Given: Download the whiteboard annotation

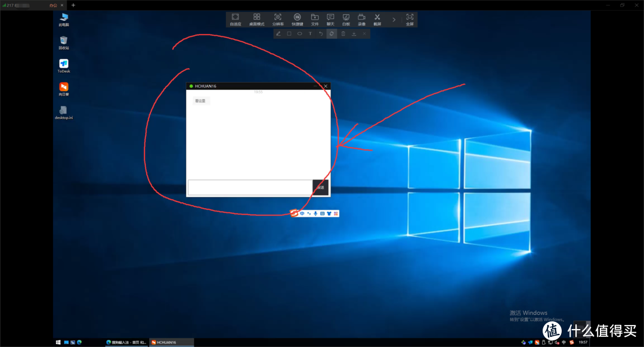Looking at the screenshot, I should tap(354, 34).
